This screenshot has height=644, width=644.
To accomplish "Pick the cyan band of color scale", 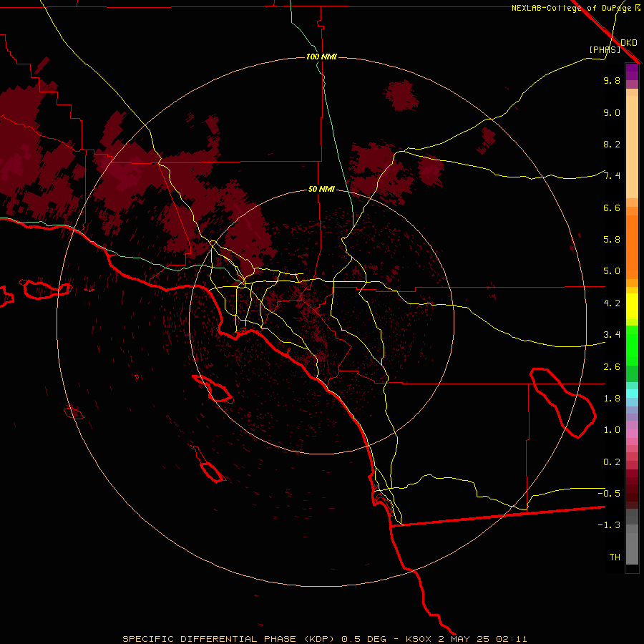I will tap(632, 394).
